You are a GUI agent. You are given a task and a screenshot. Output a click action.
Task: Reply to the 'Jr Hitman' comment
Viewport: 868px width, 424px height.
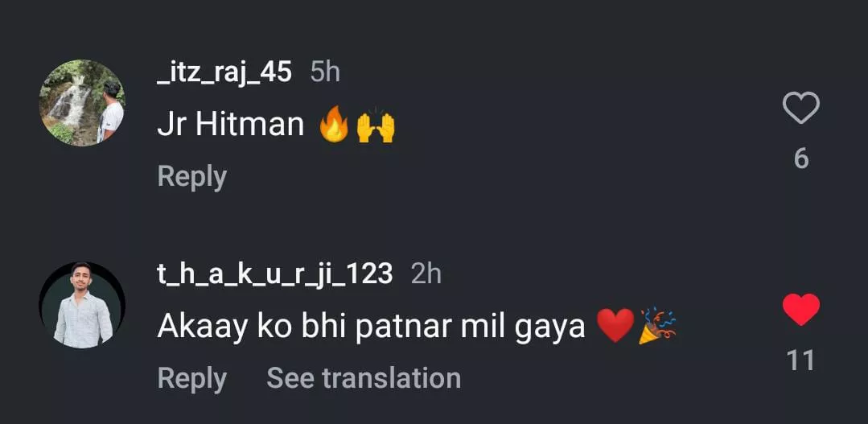191,176
